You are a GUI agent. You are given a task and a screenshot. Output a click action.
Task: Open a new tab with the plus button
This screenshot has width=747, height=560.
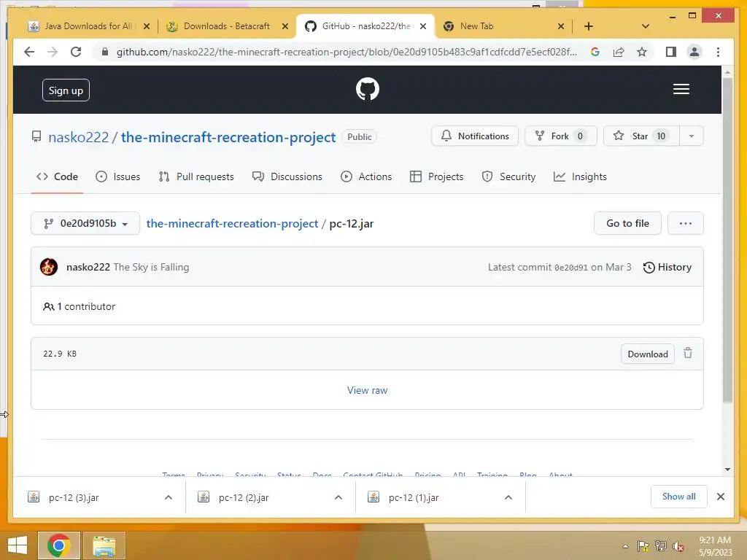coord(589,26)
